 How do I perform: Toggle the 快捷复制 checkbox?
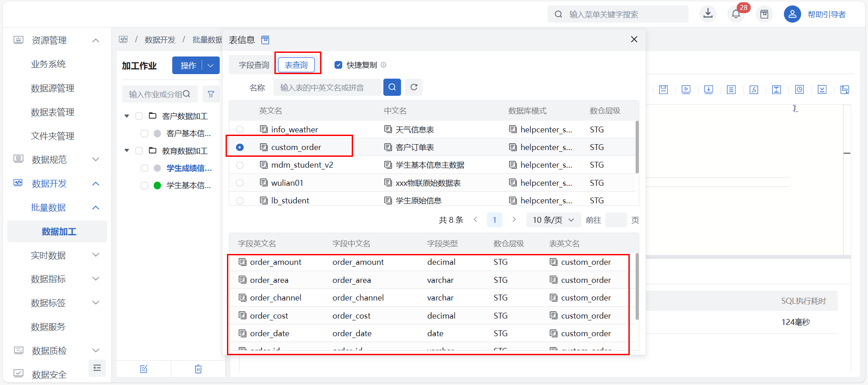click(x=338, y=65)
